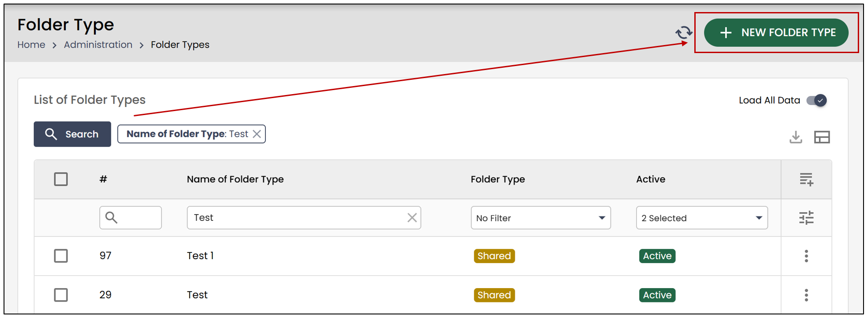Click the download export icon
The height and width of the screenshot is (318, 868).
(x=796, y=137)
